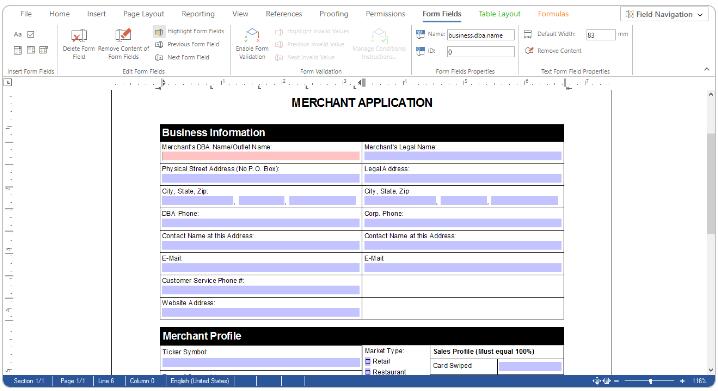Screen dimensions: 718x391
Task: Click the Section 1/1 status bar entry
Action: (28, 381)
